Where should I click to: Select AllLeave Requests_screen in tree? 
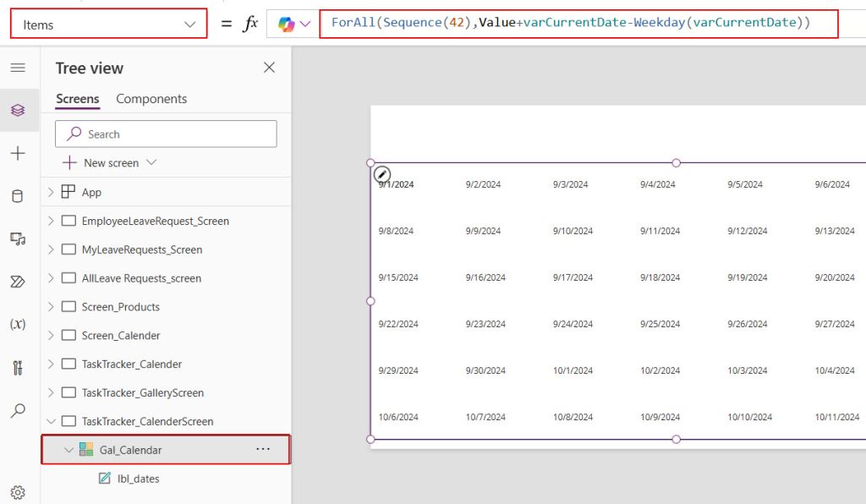click(141, 278)
